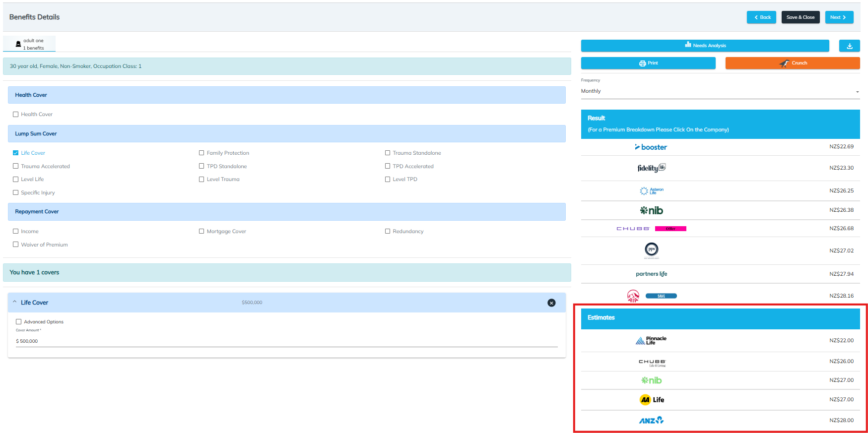Print the results

[648, 63]
